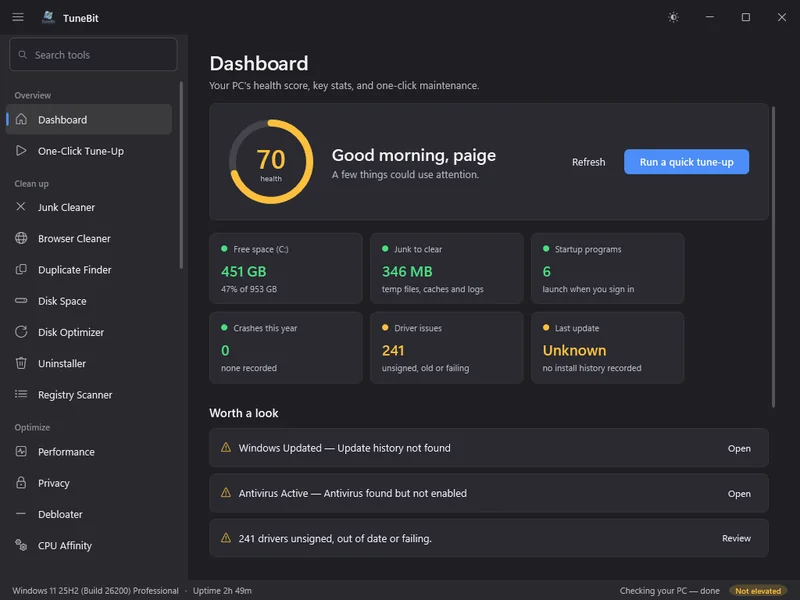800x600 pixels.
Task: Click the Not elevated status badge
Action: click(758, 591)
